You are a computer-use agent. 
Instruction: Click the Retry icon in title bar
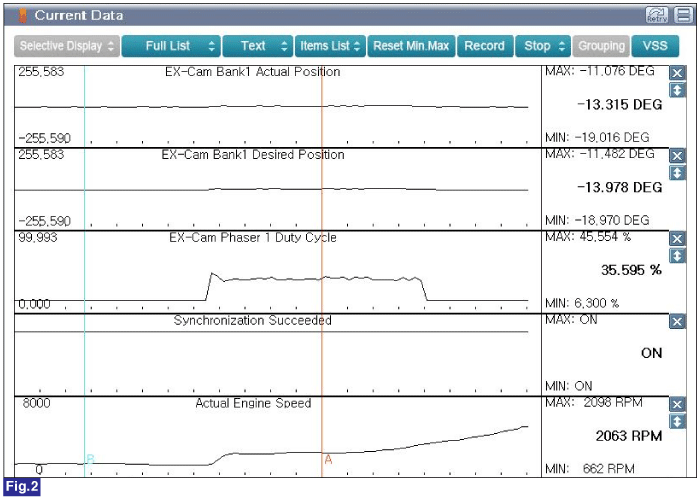click(657, 15)
